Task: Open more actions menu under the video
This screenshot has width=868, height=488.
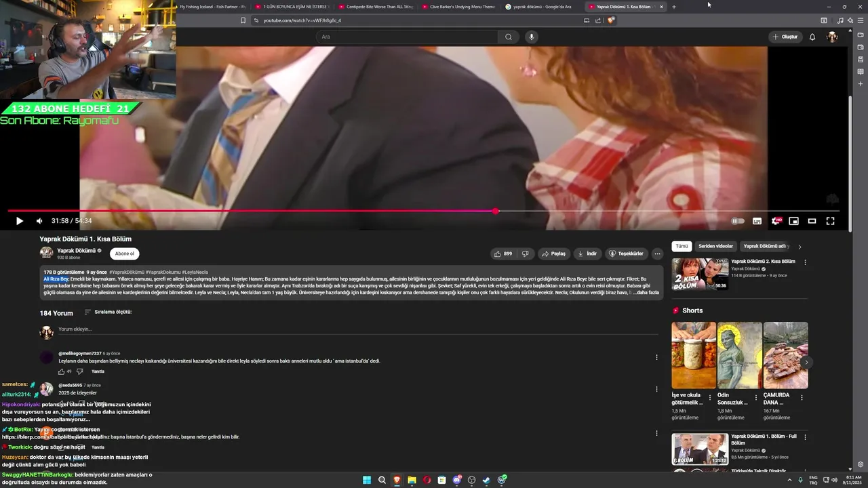Action: (657, 253)
